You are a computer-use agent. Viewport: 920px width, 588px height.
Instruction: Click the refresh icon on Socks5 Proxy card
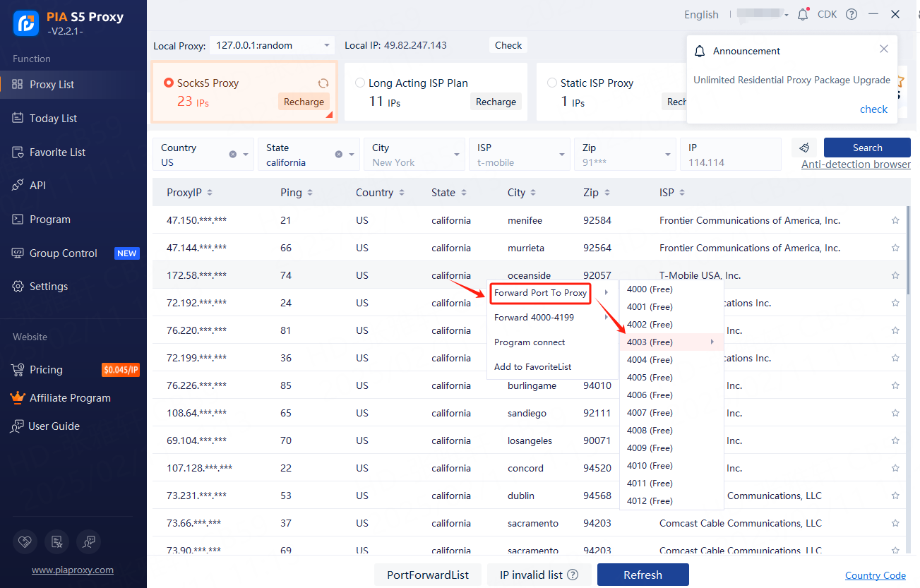click(x=323, y=83)
